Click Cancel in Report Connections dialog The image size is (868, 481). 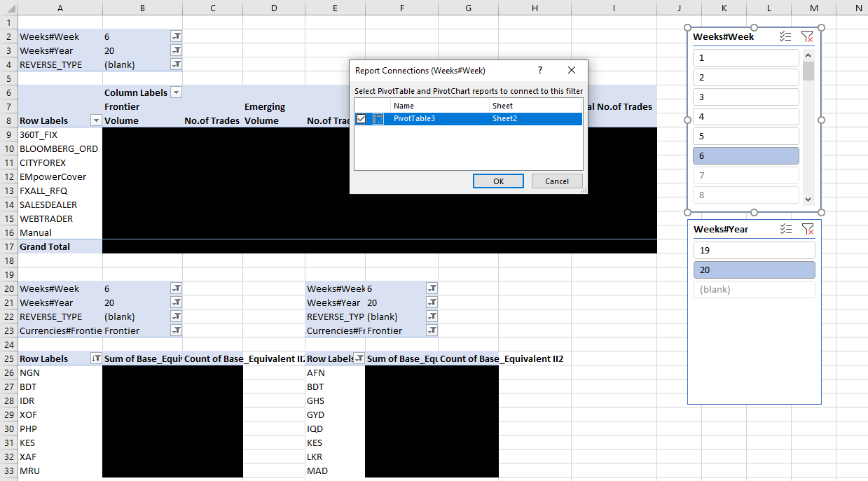point(557,181)
